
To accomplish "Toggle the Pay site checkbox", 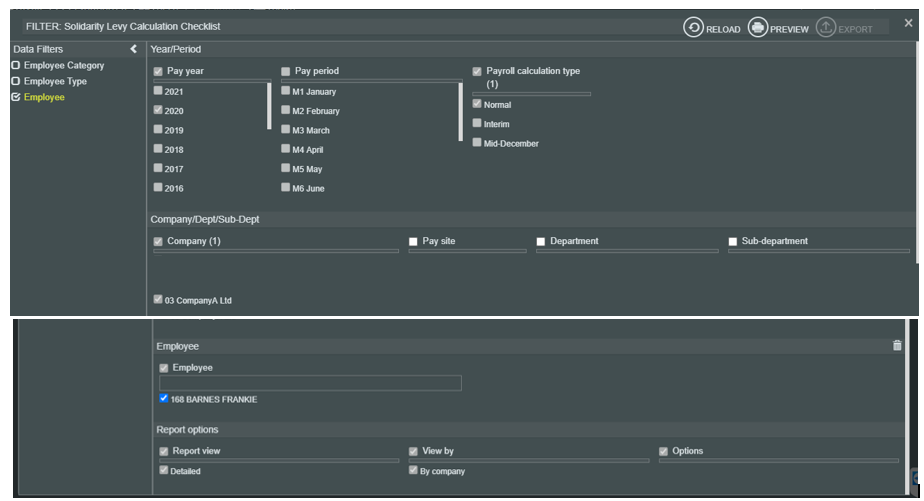I will (414, 242).
